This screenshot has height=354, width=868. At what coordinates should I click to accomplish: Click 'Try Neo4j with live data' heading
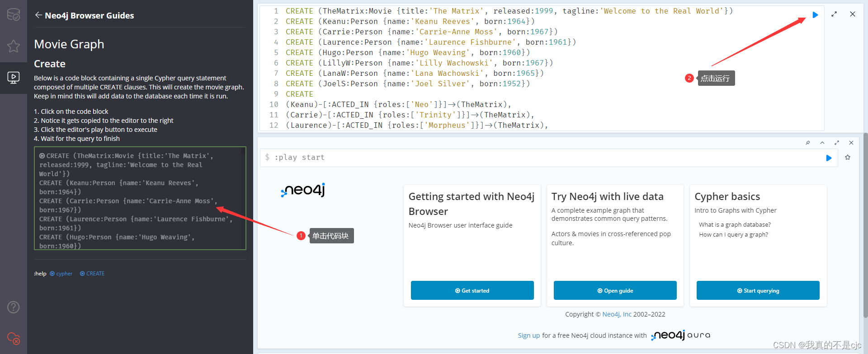click(607, 196)
